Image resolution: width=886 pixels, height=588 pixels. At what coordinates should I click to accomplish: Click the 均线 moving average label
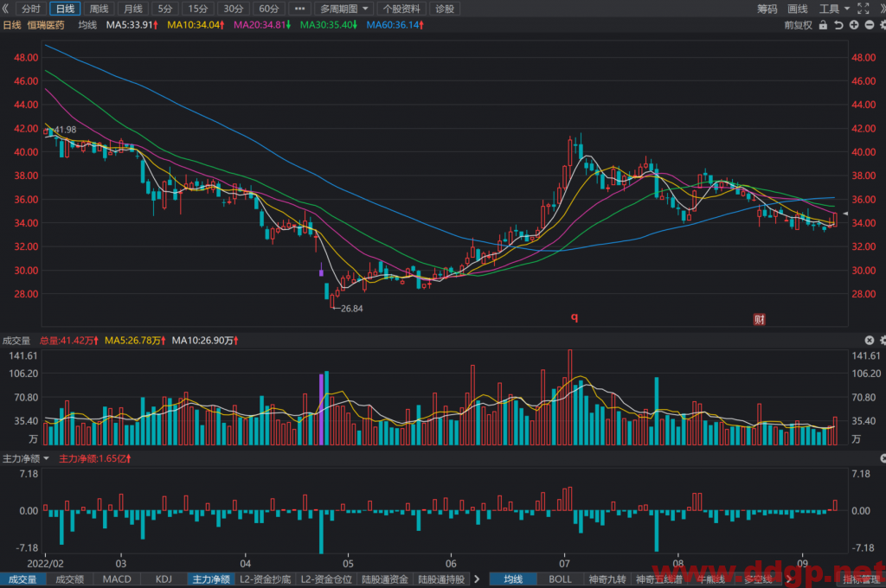pyautogui.click(x=87, y=25)
